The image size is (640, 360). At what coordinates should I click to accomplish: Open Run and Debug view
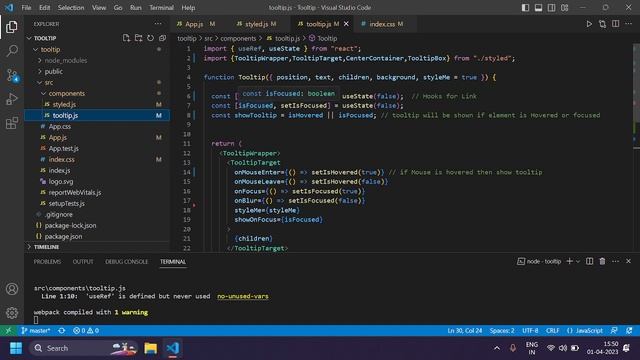point(12,99)
